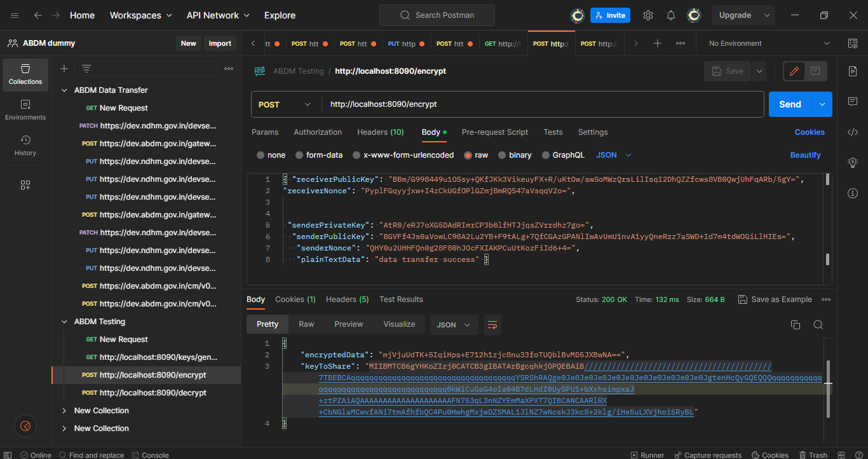The image size is (868, 459).
Task: Open Workspaces dropdown menu
Action: pyautogui.click(x=141, y=15)
